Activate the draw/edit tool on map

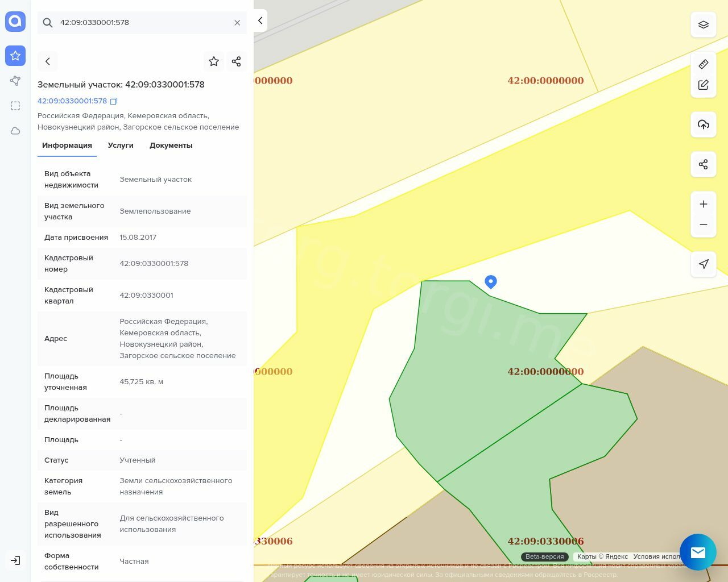click(x=703, y=85)
